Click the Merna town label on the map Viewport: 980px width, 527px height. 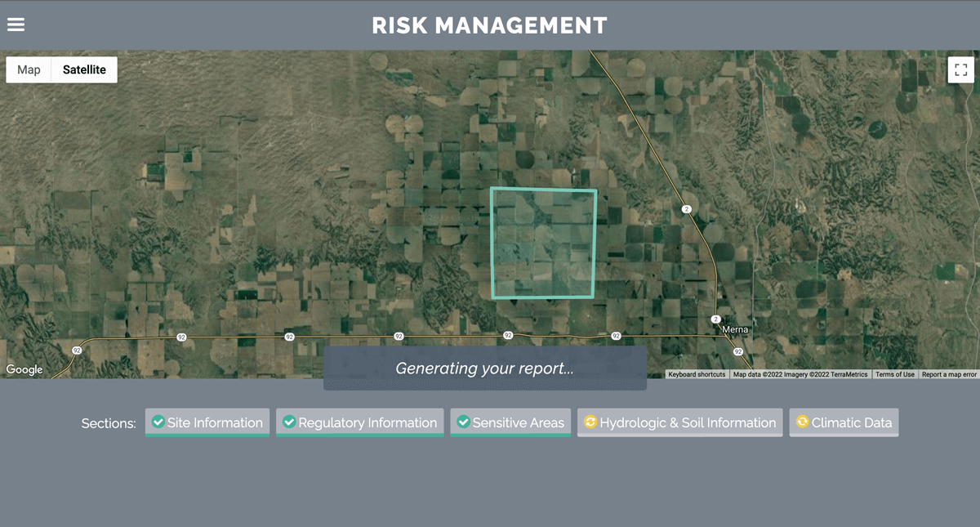[x=733, y=329]
